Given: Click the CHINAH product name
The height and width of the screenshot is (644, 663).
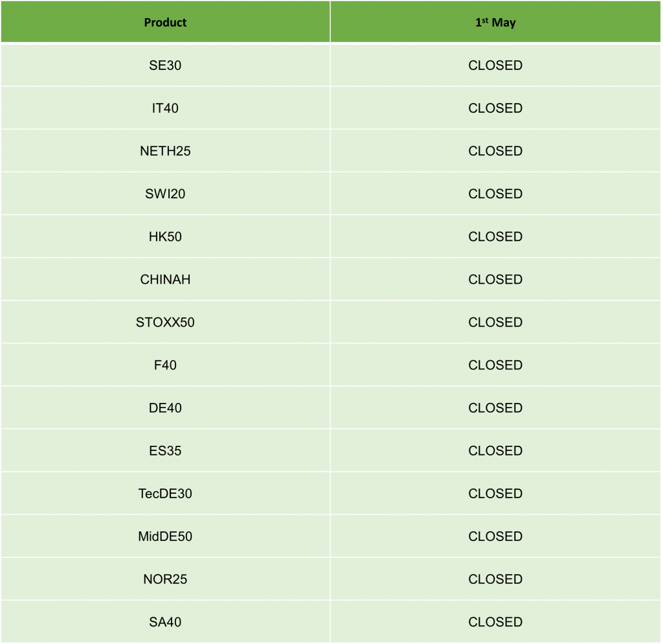Looking at the screenshot, I should point(165,279).
